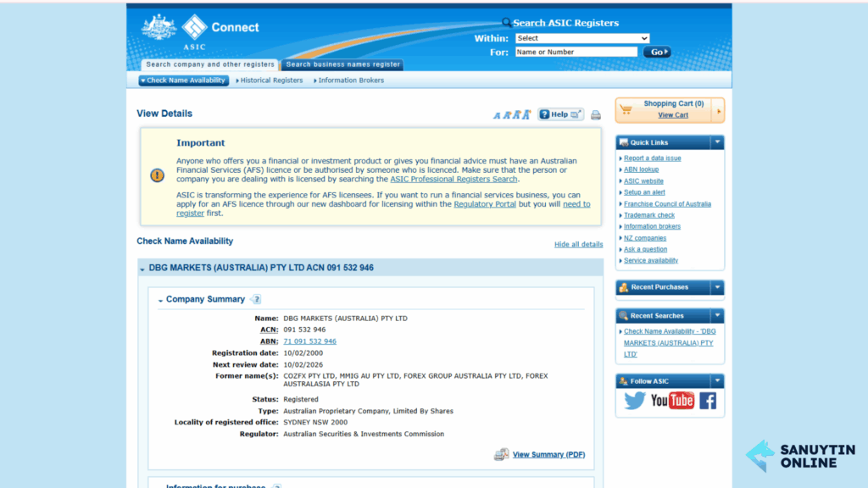Open Historical Registers menu item
This screenshot has height=488, width=868.
(270, 80)
